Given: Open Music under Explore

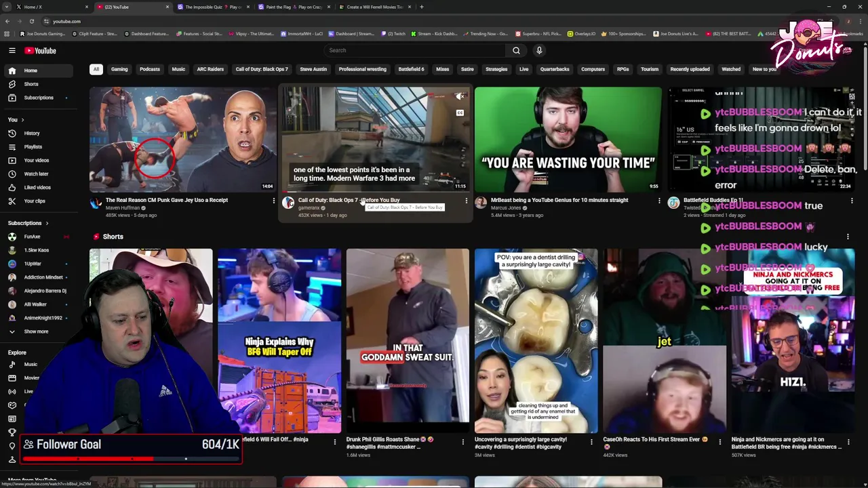Looking at the screenshot, I should click(31, 365).
